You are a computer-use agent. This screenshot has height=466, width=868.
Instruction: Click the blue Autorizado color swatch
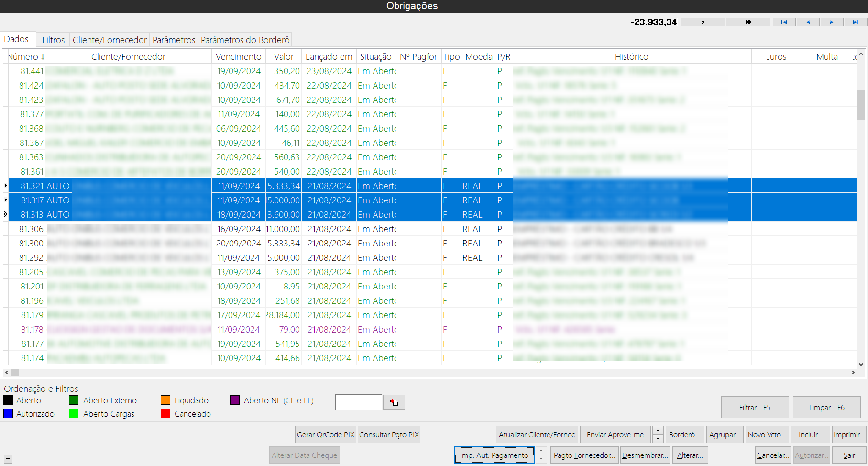coord(8,414)
